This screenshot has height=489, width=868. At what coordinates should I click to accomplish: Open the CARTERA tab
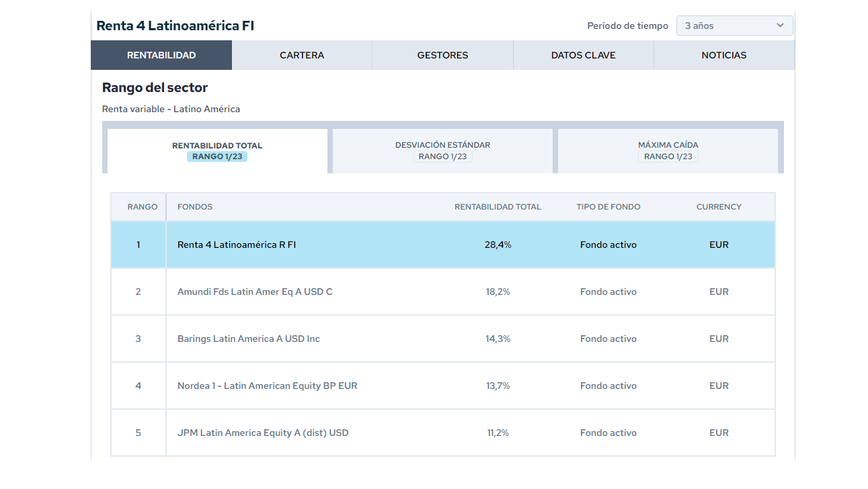(x=302, y=55)
